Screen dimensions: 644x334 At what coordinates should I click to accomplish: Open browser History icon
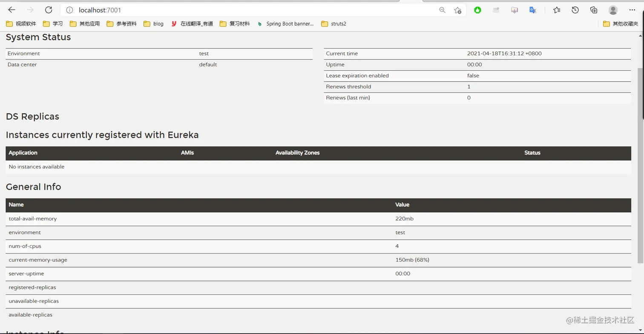point(575,10)
